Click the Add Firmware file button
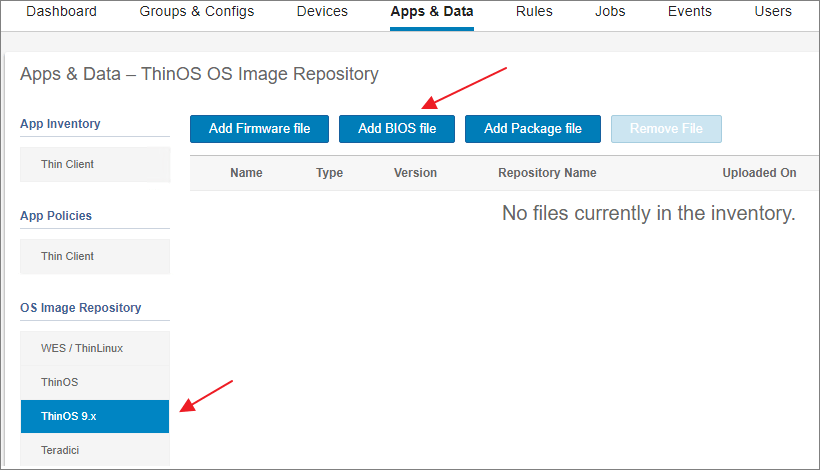820x470 pixels. click(259, 129)
